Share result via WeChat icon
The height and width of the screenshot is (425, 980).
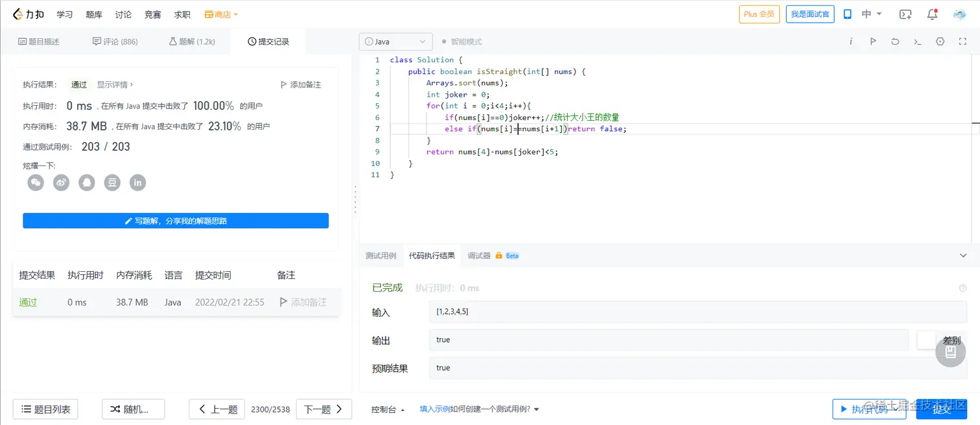(x=36, y=183)
